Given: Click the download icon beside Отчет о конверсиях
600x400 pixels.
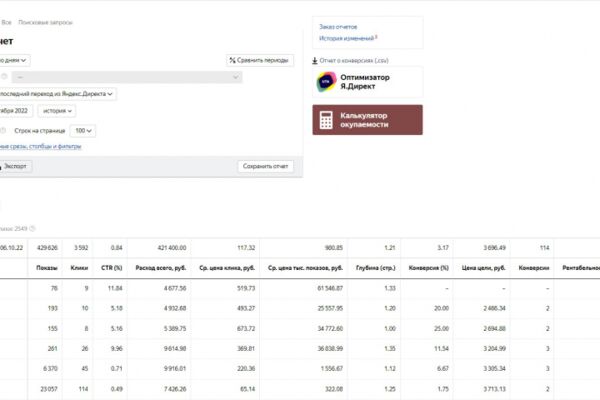Looking at the screenshot, I should (315, 60).
